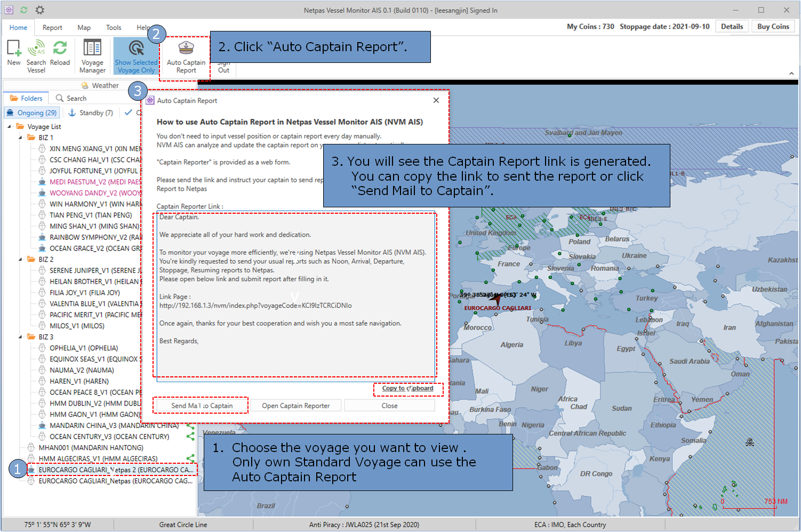Collapse the BIZ 3 folder

point(20,337)
